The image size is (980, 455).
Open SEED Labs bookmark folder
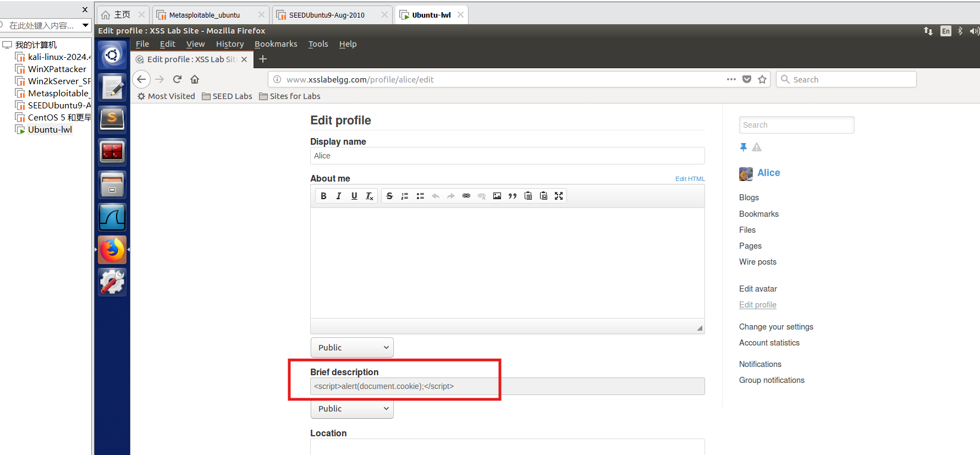227,96
